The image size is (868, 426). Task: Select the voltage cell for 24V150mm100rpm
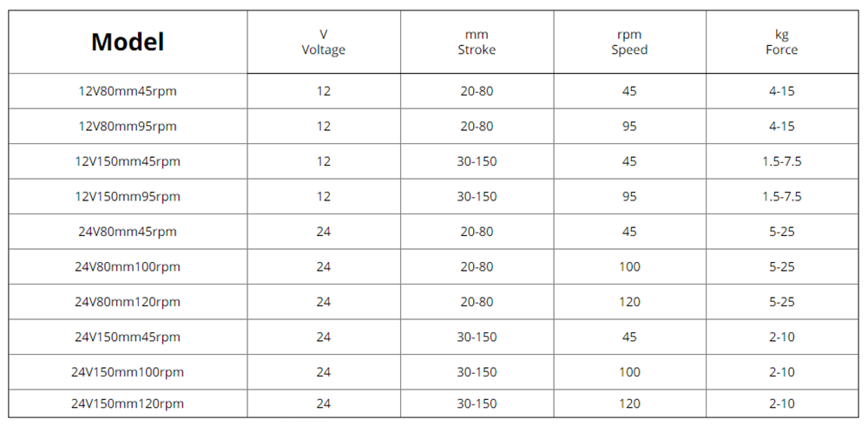coord(324,372)
